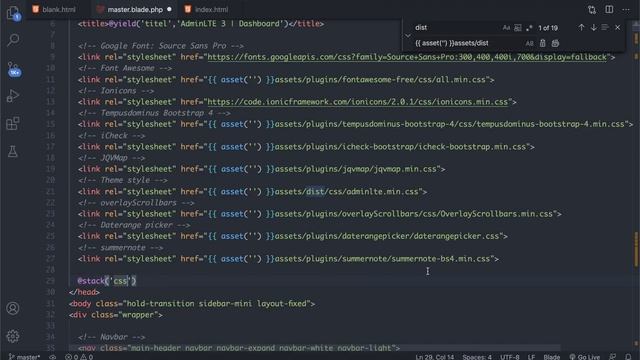640x360 pixels.
Task: Open the Extensions view
Action: click(x=13, y=123)
